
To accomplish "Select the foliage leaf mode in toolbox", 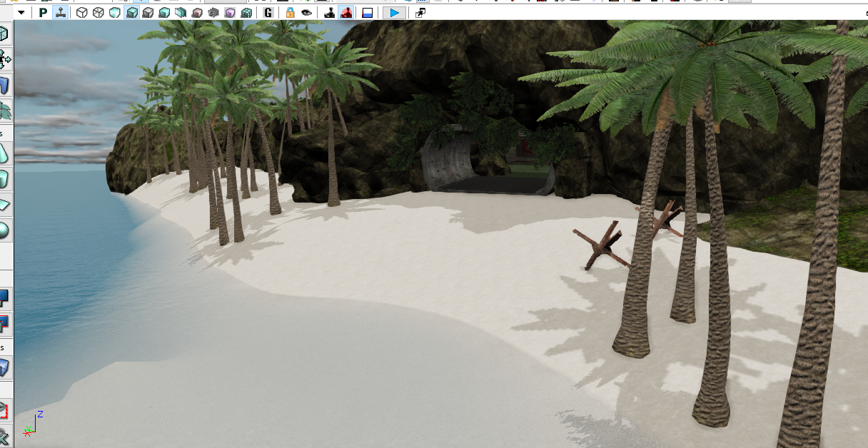I will [x=5, y=110].
